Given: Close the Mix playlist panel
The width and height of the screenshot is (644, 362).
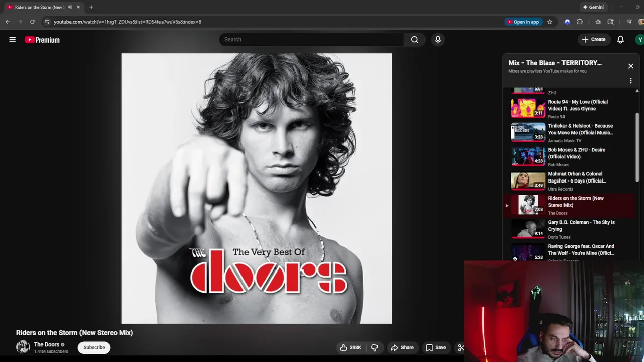Looking at the screenshot, I should point(630,66).
